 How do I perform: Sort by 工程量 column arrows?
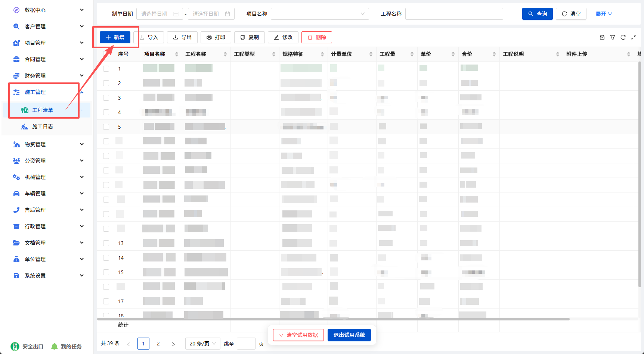pyautogui.click(x=412, y=54)
